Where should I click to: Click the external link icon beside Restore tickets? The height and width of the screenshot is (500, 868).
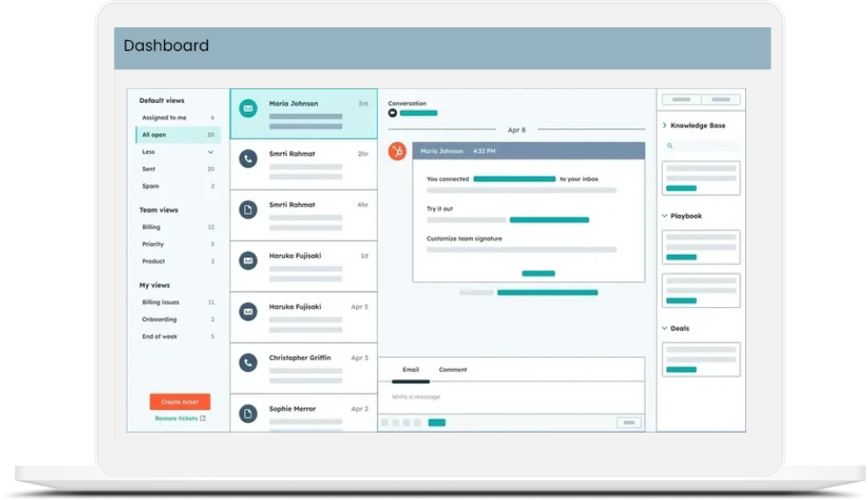pyautogui.click(x=203, y=418)
